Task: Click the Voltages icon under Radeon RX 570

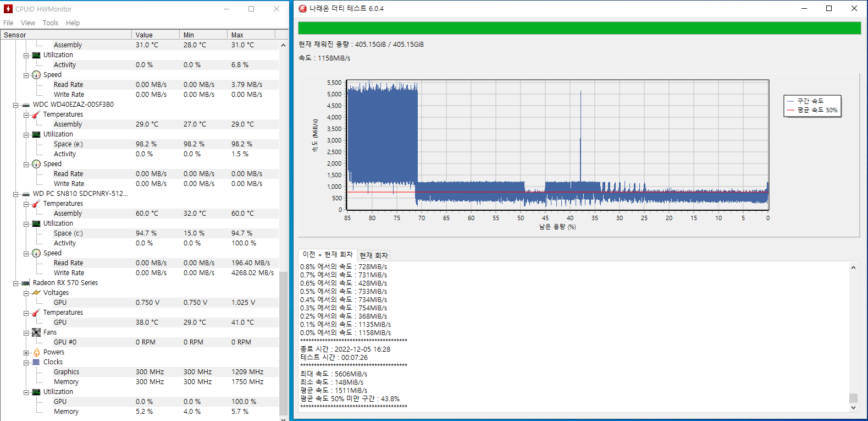Action: click(x=36, y=293)
